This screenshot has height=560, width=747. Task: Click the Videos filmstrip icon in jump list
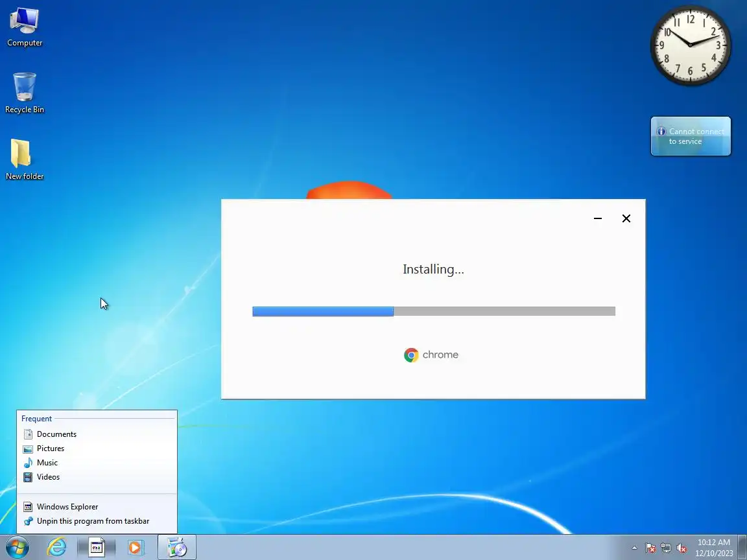28,476
